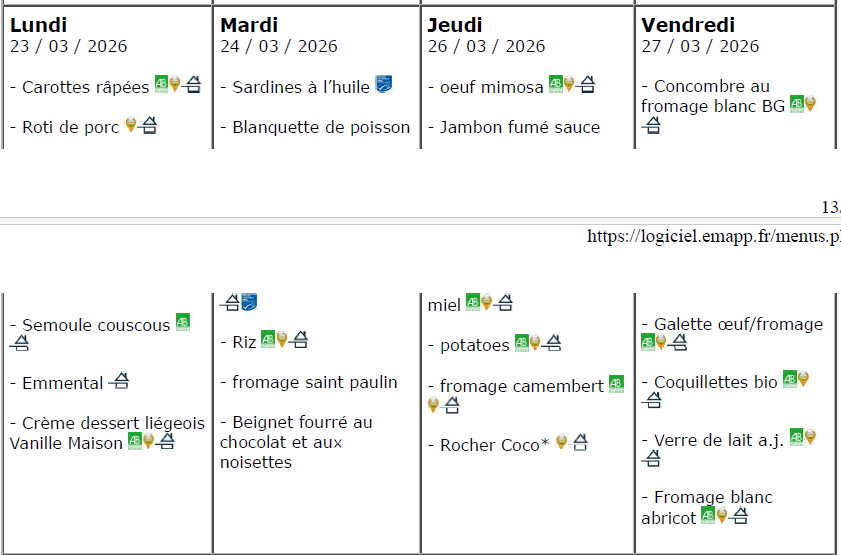Click the local pin icon beside Rocher Coco
Screen dimensions: 841x555
pos(562,442)
